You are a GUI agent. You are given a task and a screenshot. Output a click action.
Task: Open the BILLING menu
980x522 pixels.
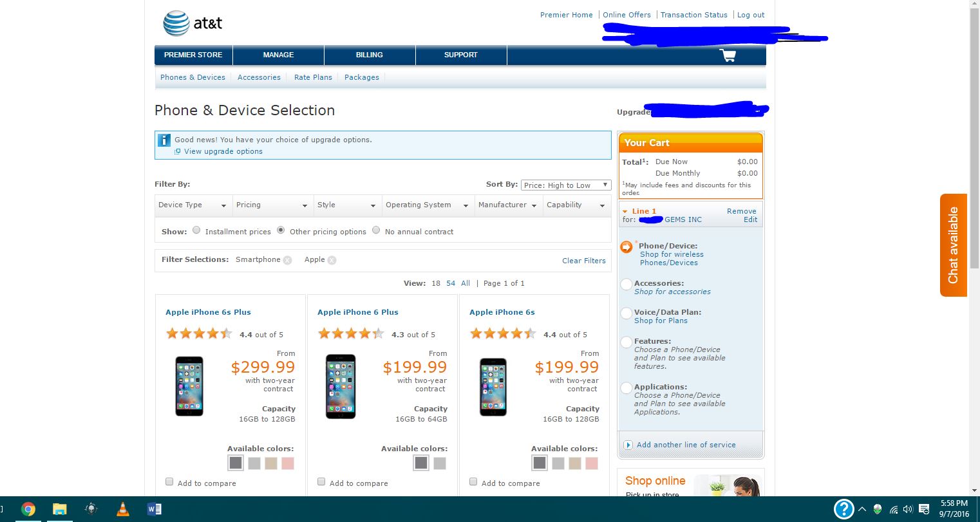click(370, 55)
